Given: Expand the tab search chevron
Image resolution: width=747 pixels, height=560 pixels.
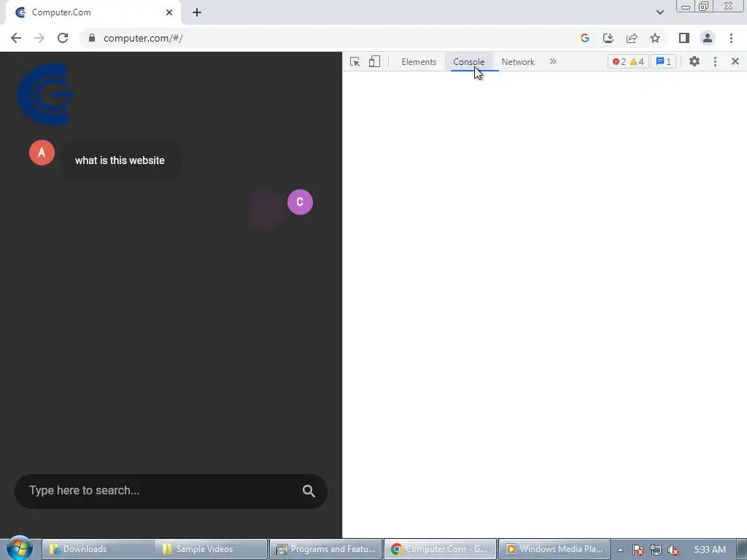Looking at the screenshot, I should pyautogui.click(x=659, y=12).
